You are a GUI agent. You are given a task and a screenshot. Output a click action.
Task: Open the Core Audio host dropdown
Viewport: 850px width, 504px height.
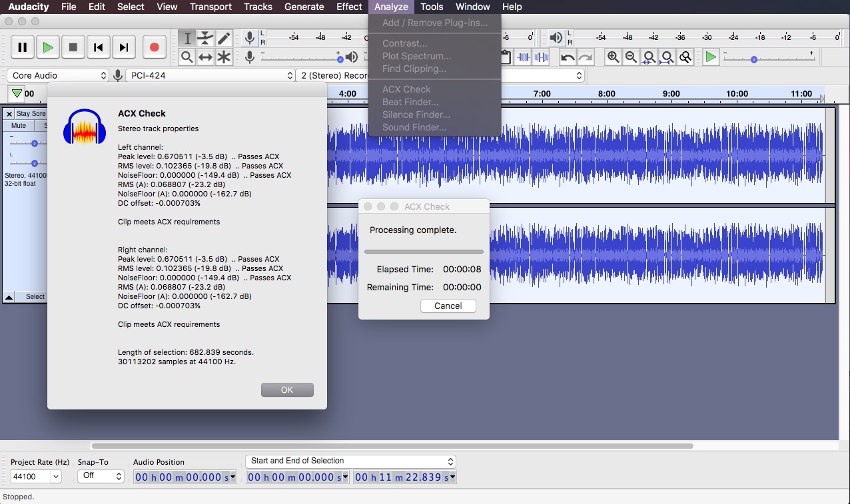coord(59,76)
